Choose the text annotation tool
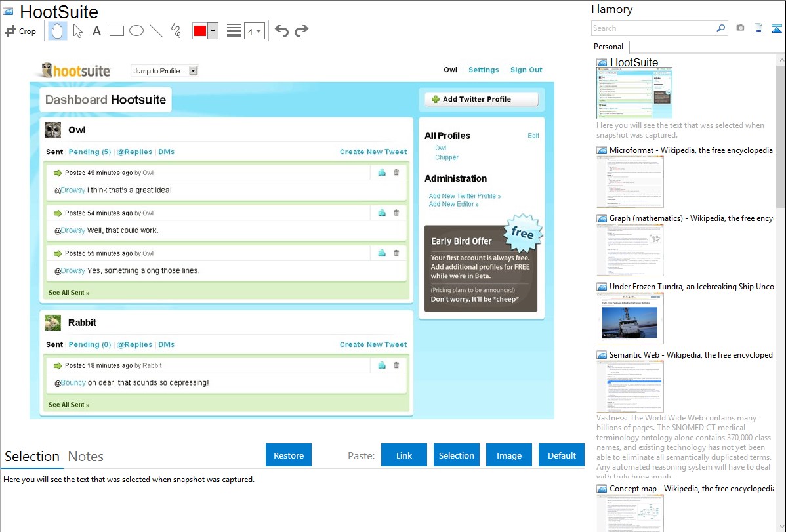Viewport: 786px width, 532px height. click(x=96, y=31)
